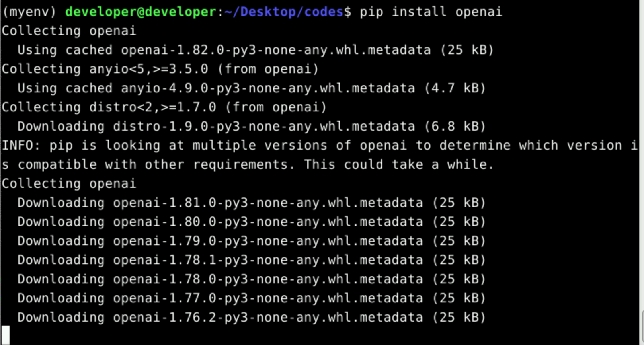The image size is (644, 345).
Task: Click the 'pip install openai' command text
Action: 431,12
